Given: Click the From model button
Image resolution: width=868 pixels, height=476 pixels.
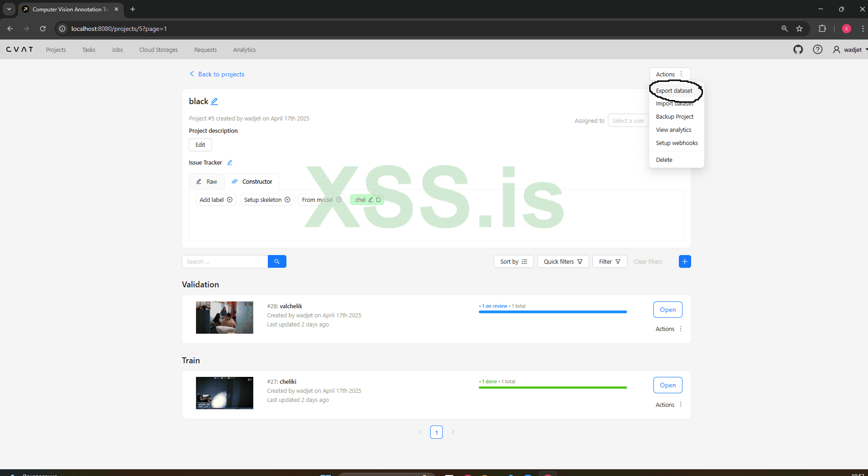Looking at the screenshot, I should (x=322, y=200).
